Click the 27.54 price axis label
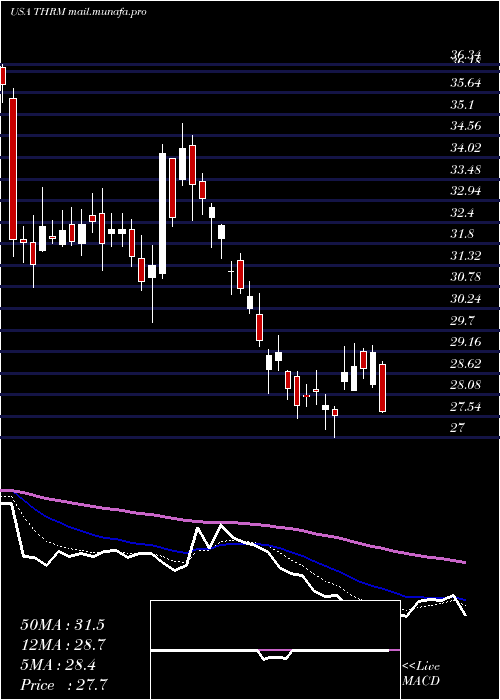The height and width of the screenshot is (700, 500). (x=466, y=407)
